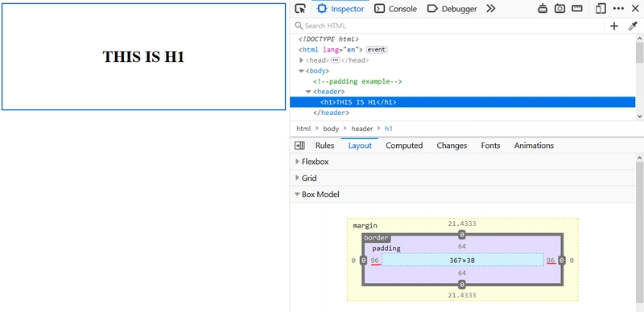The width and height of the screenshot is (644, 312).
Task: Select iframe target document icon
Action: (x=543, y=9)
